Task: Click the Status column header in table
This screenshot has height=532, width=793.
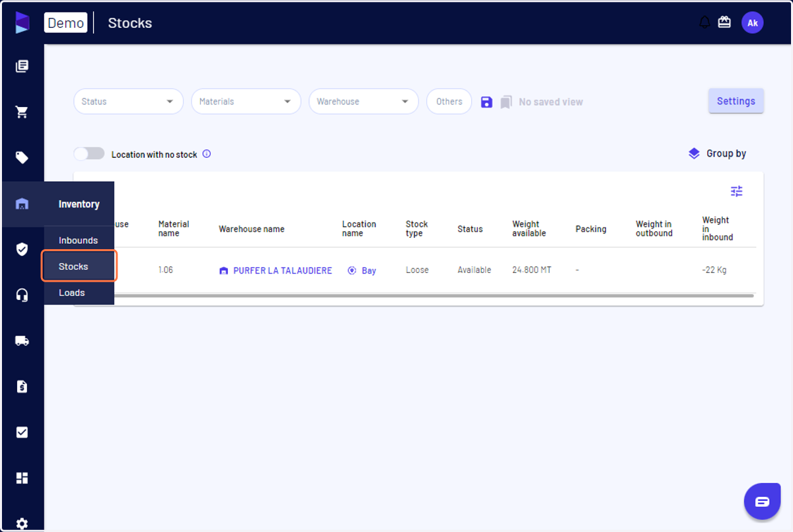Action: (470, 229)
